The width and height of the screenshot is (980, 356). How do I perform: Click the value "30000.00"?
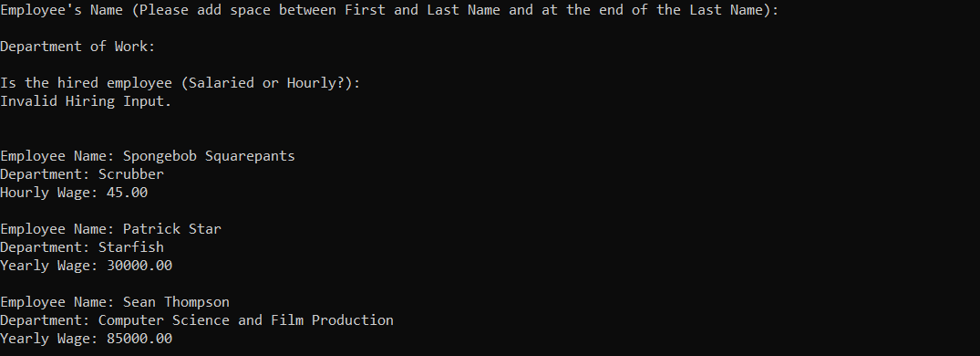click(139, 266)
